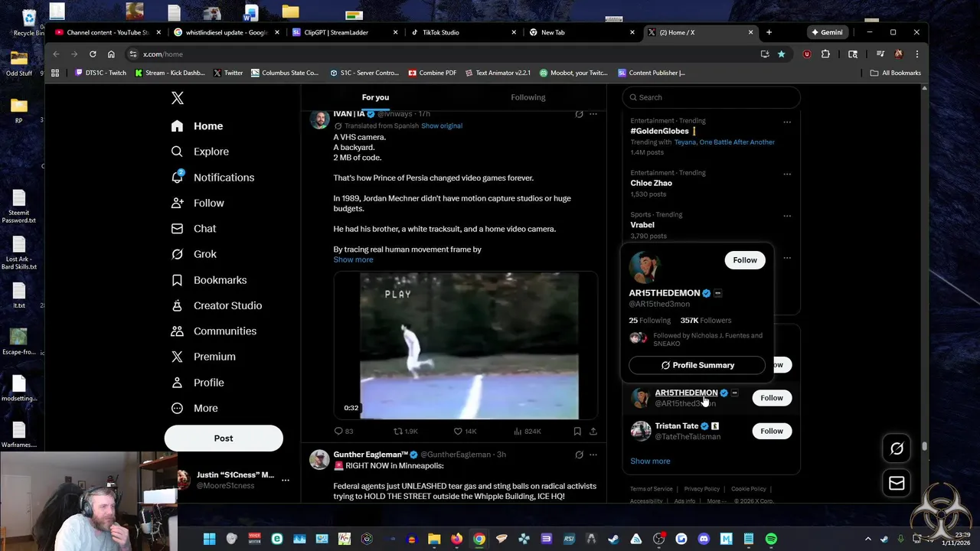Open Privacy Policy footer link
The image size is (980, 551).
[702, 489]
